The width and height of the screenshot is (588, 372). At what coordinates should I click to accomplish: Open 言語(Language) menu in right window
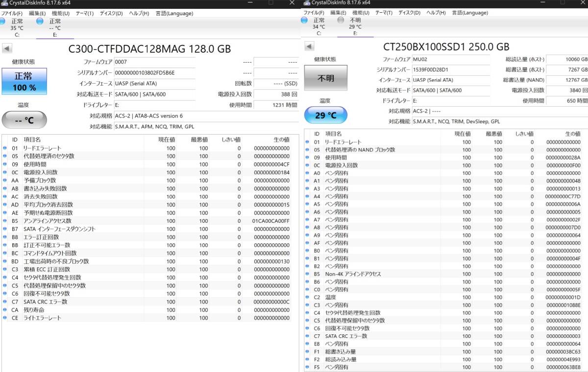tap(470, 13)
